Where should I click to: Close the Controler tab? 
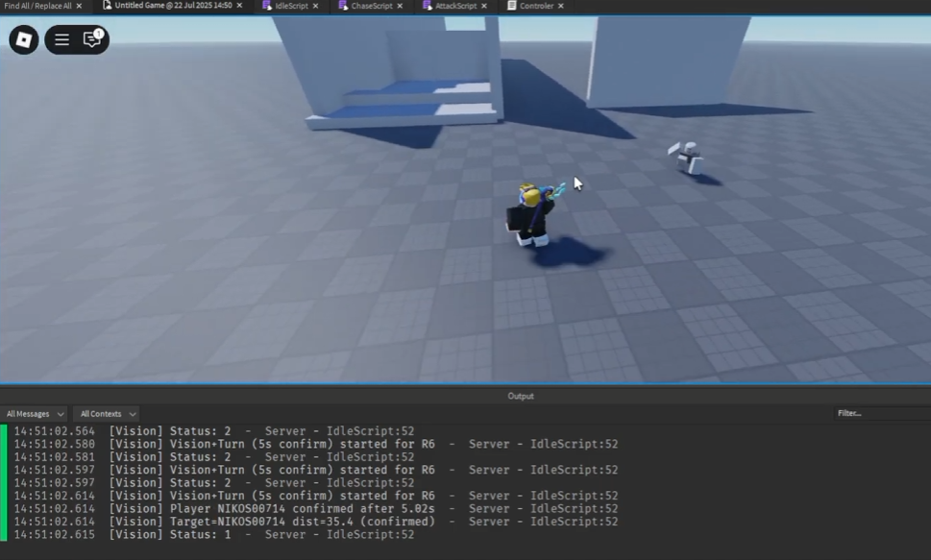coord(560,6)
